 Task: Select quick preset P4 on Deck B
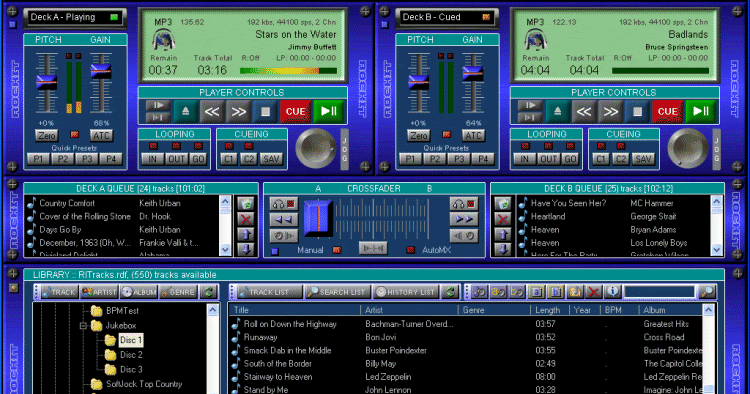483,159
